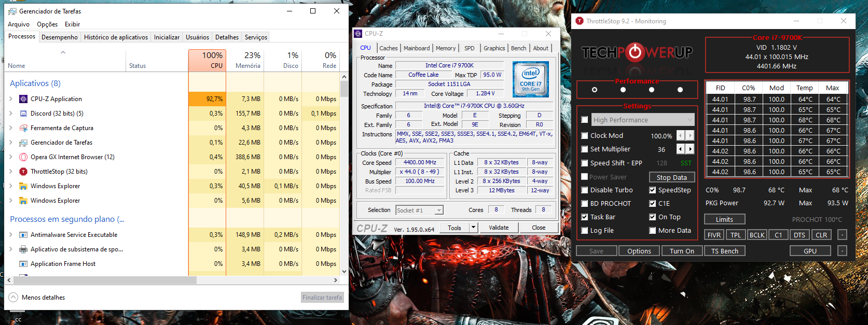Click the ThrottleStop title bar icon

[x=580, y=21]
